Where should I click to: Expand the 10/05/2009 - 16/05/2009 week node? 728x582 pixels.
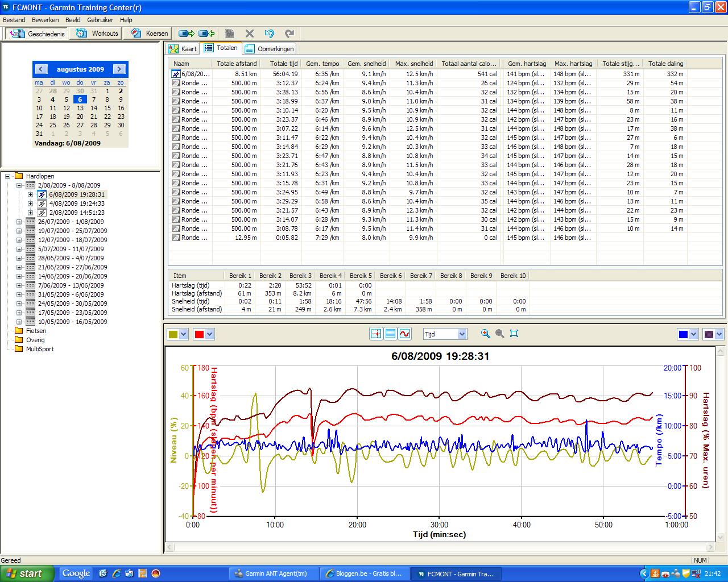pos(19,322)
